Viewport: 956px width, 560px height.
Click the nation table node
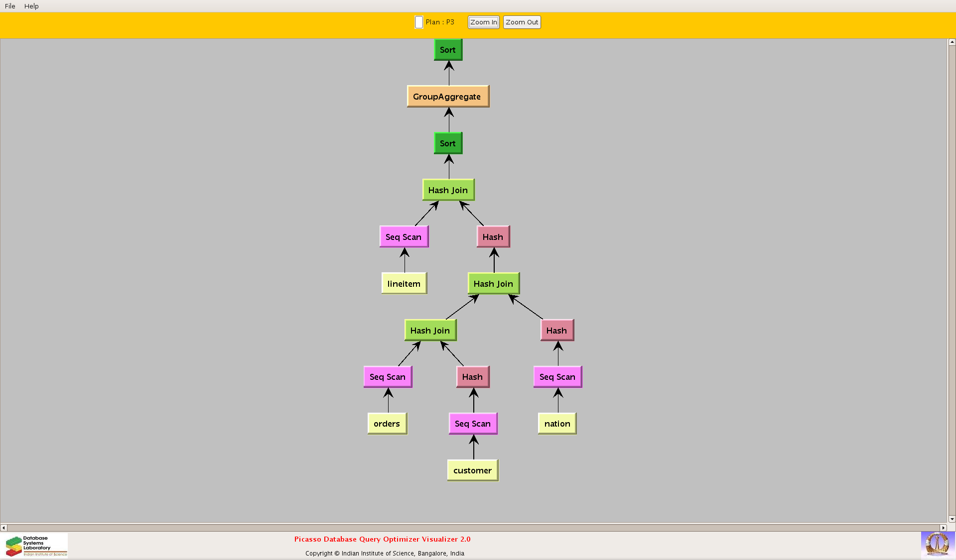point(557,424)
